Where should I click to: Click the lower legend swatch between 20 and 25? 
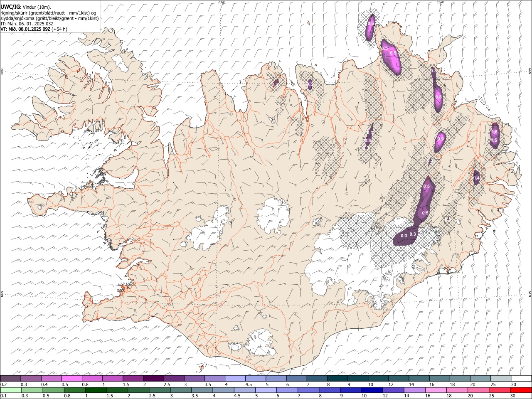[x=478, y=390]
